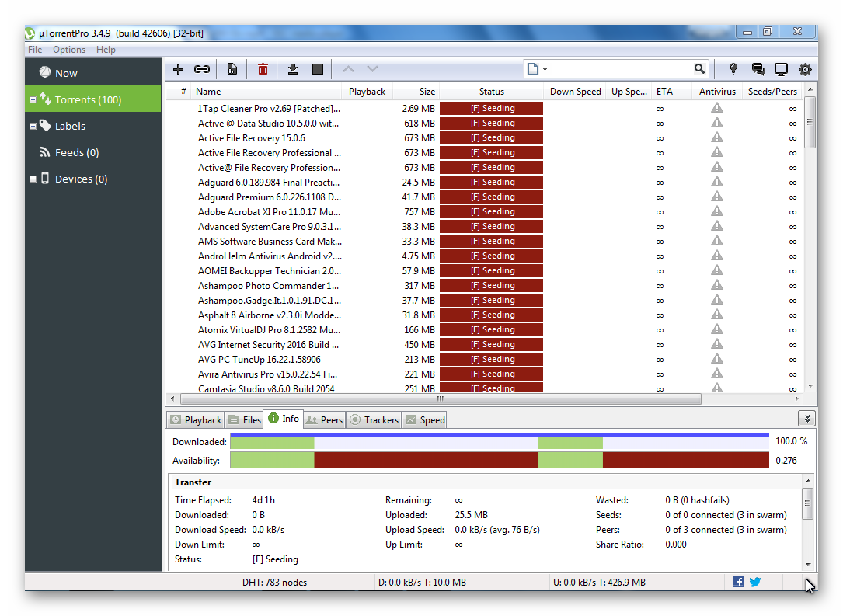Sort by the Status column header
843x616 pixels.
(491, 92)
